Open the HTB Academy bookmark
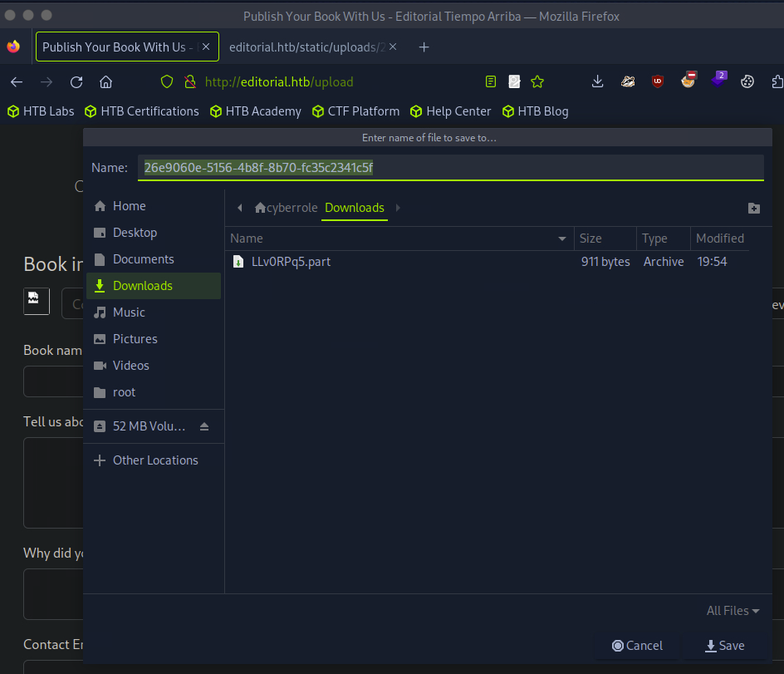784x674 pixels. [x=255, y=111]
